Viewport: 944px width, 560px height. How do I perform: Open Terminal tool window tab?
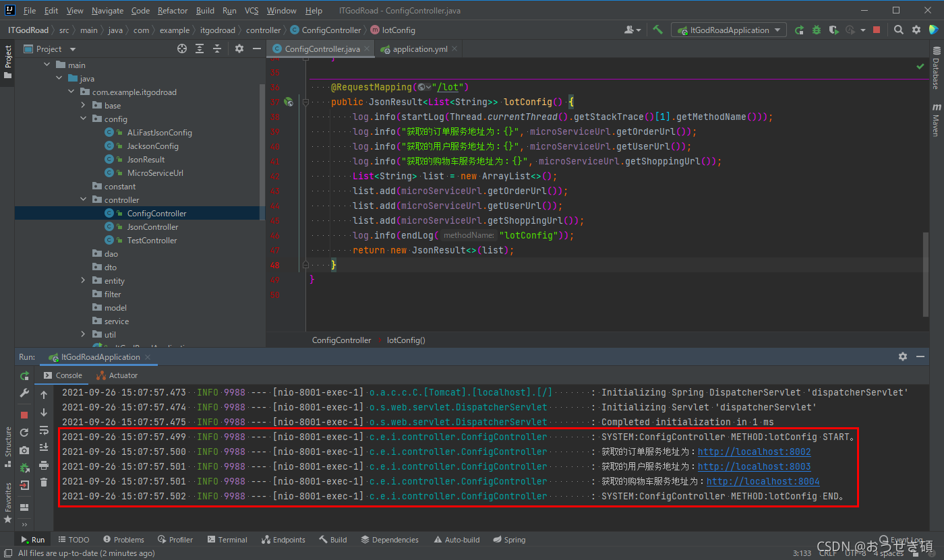pos(227,540)
